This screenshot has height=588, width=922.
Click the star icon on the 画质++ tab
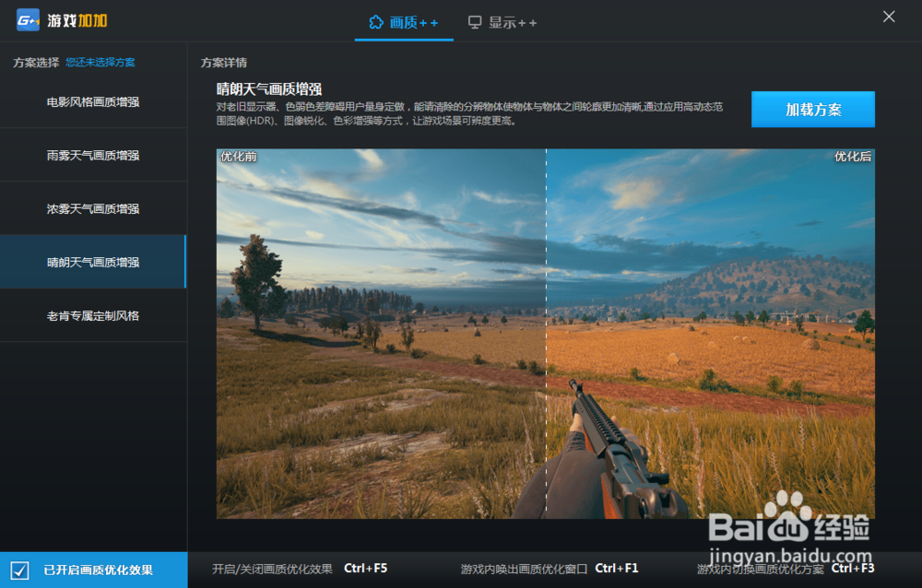pos(374,21)
